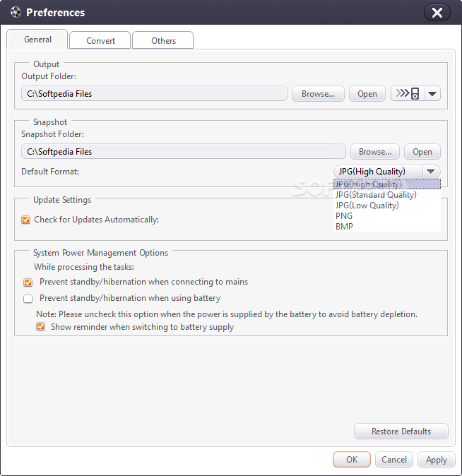Enable prevent standby when using battery
This screenshot has height=476, width=462.
pos(28,299)
